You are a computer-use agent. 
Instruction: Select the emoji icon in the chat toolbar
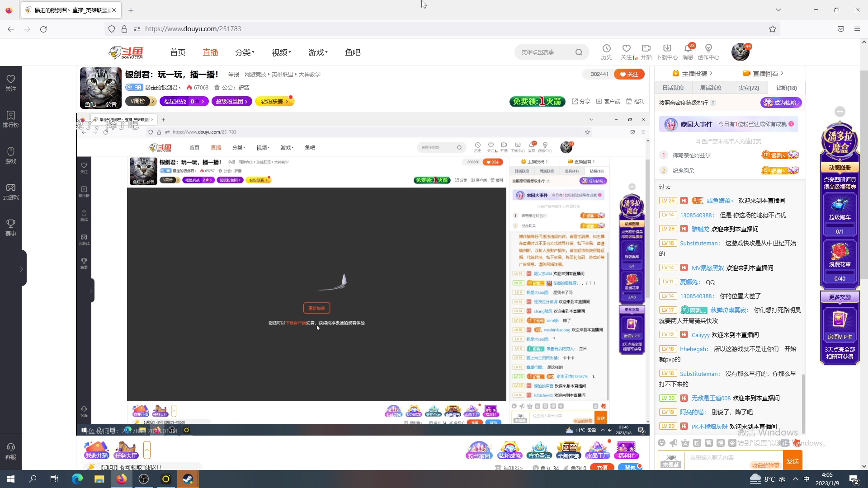661,443
